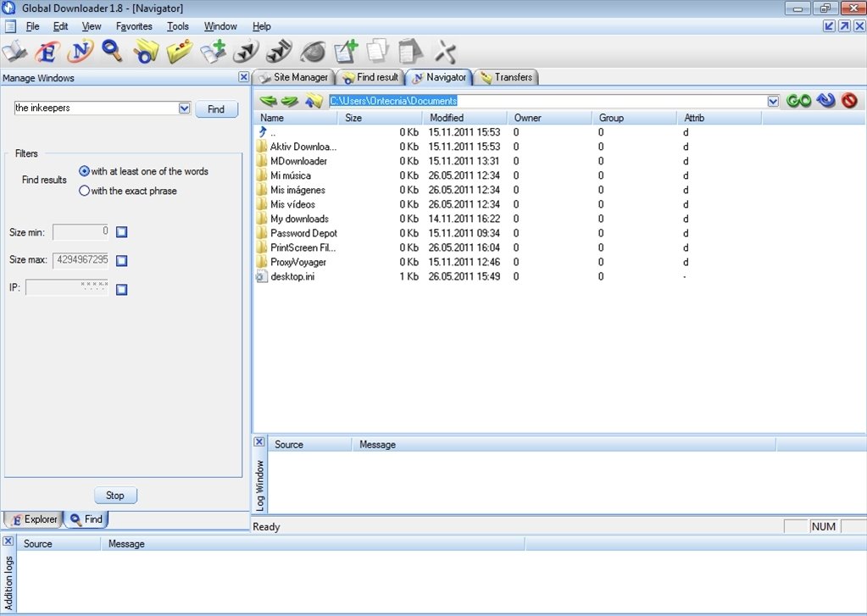Click the gray globe toolbar icon
Screen dimensions: 867x616
[313, 52]
